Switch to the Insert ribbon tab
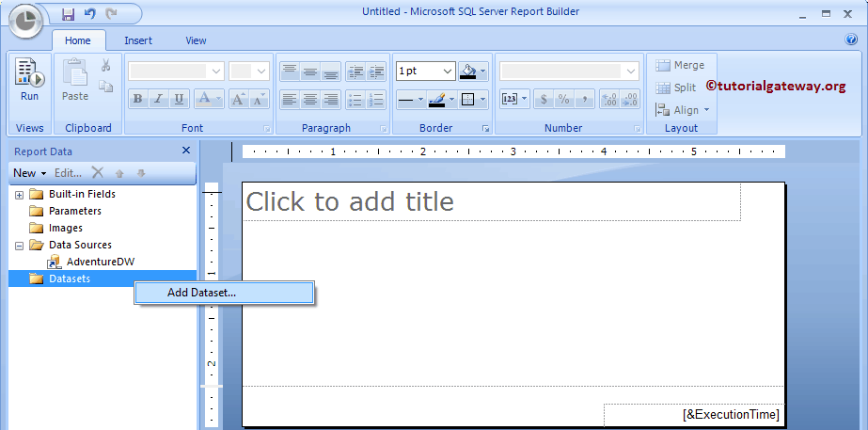The height and width of the screenshot is (430, 868). click(138, 40)
